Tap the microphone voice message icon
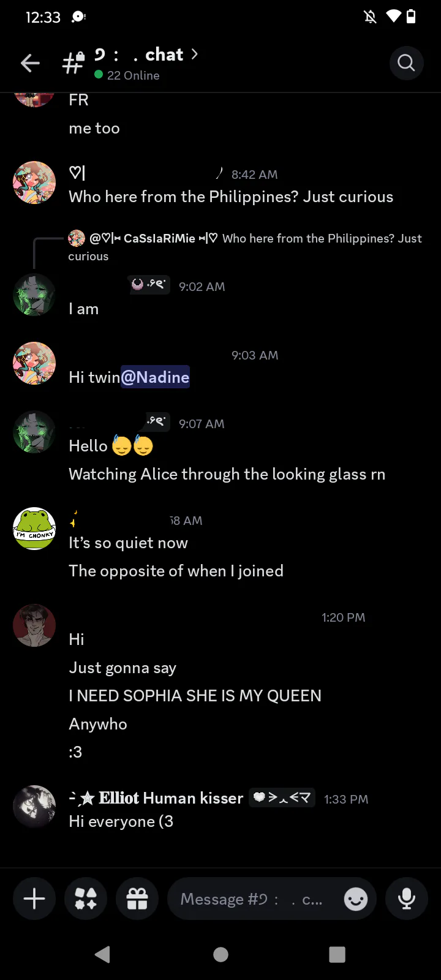Image resolution: width=441 pixels, height=980 pixels. 406,899
